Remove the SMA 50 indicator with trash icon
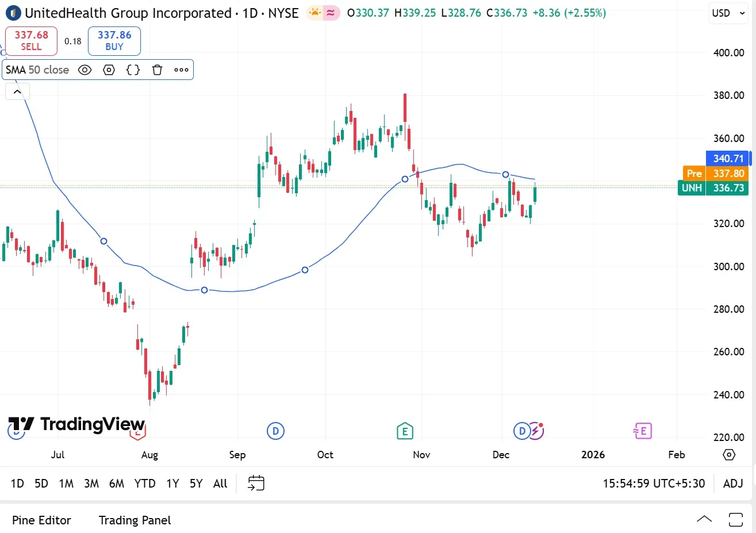The height and width of the screenshot is (533, 756). (157, 70)
